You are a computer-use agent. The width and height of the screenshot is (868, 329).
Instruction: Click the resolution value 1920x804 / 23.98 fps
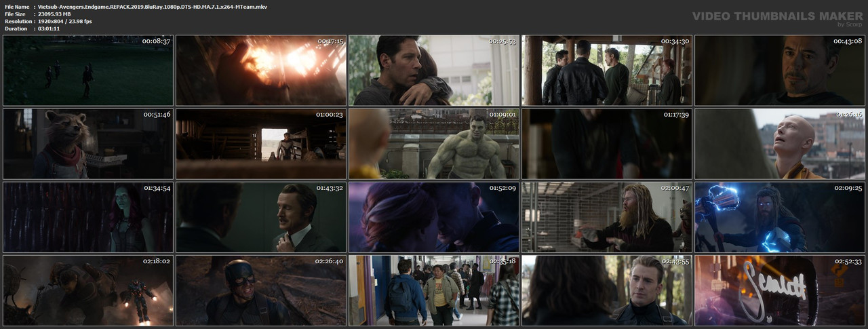pyautogui.click(x=65, y=21)
